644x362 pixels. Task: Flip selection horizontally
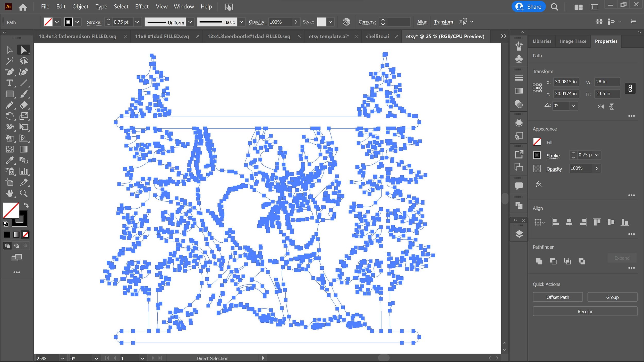pos(600,107)
